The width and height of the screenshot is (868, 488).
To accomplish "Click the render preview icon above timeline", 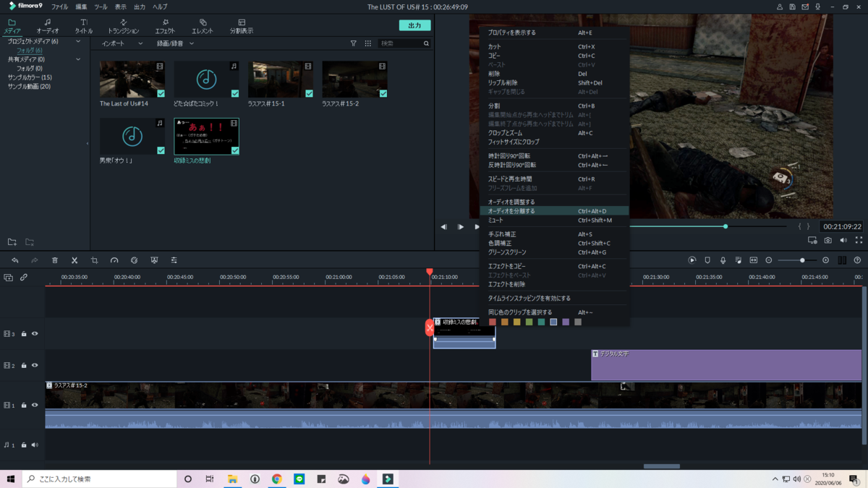I will click(692, 260).
